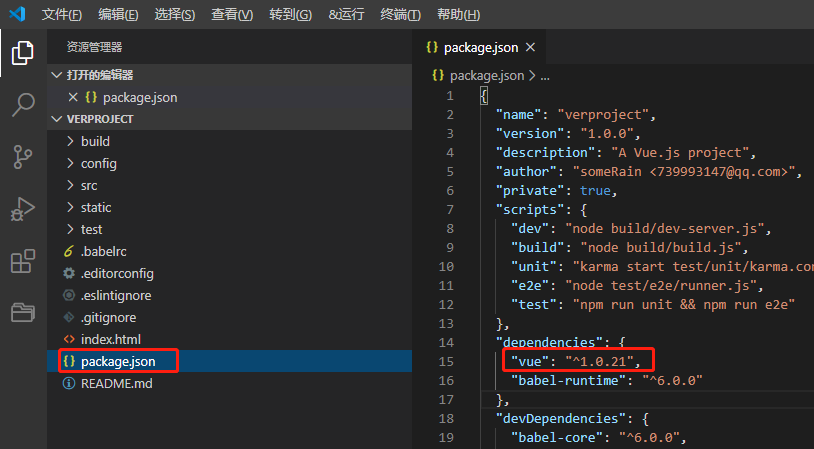The image size is (814, 449).
Task: Open the 查看(V) menu
Action: 232,15
